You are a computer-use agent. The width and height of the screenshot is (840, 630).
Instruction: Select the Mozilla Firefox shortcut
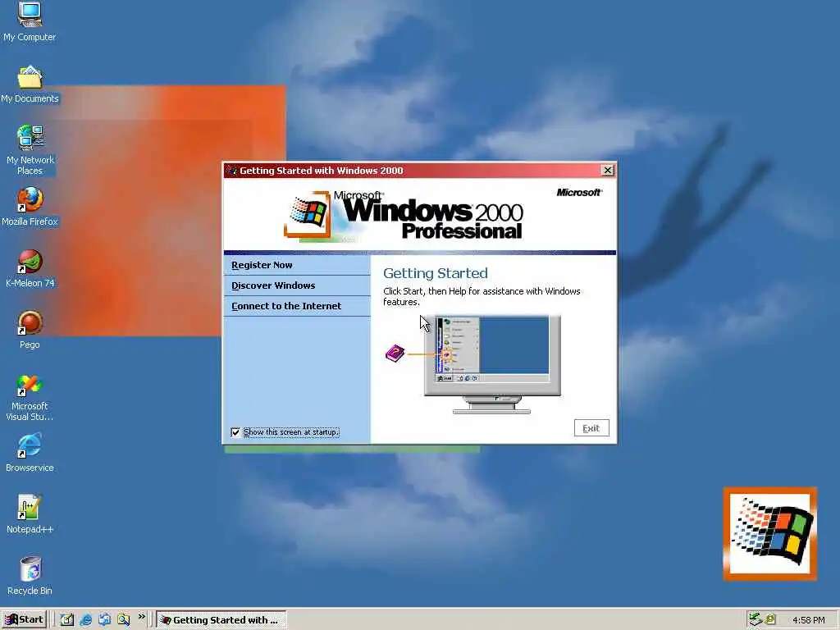coord(30,207)
